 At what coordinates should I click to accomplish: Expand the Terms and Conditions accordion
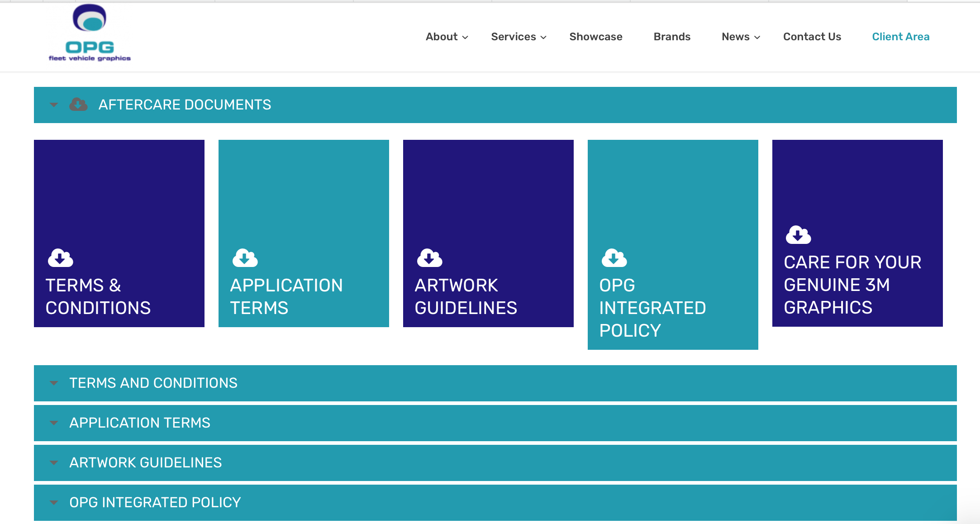[495, 383]
